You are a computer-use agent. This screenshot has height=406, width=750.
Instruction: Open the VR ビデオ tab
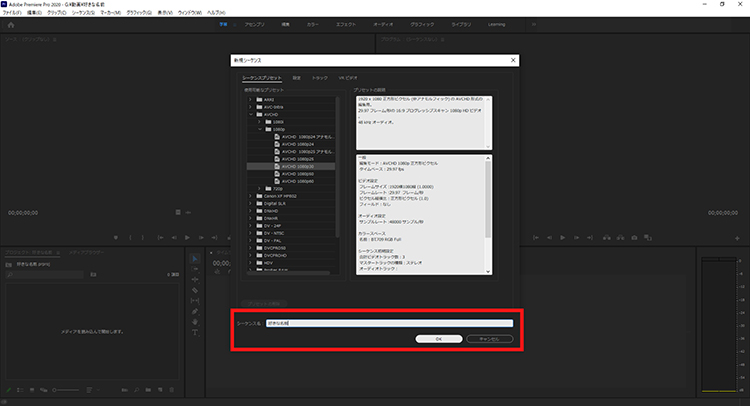pos(348,78)
